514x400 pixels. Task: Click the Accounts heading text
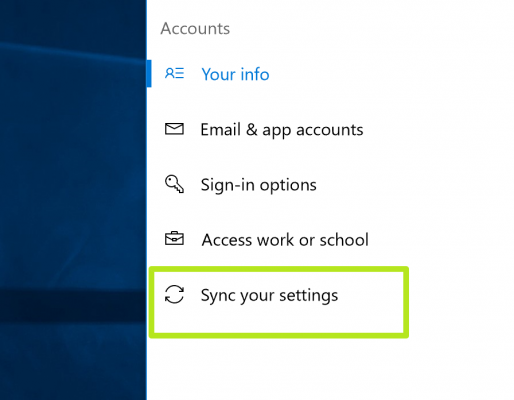195,29
